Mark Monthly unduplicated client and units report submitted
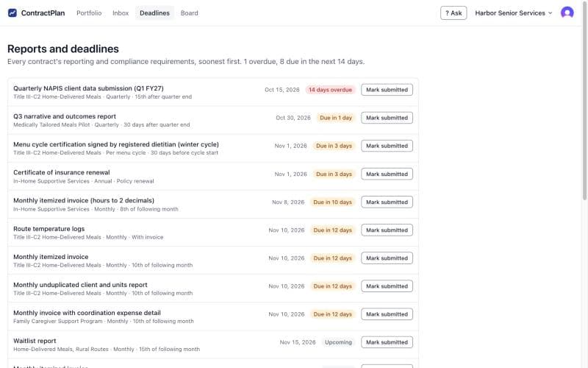This screenshot has width=588, height=368. (x=387, y=286)
